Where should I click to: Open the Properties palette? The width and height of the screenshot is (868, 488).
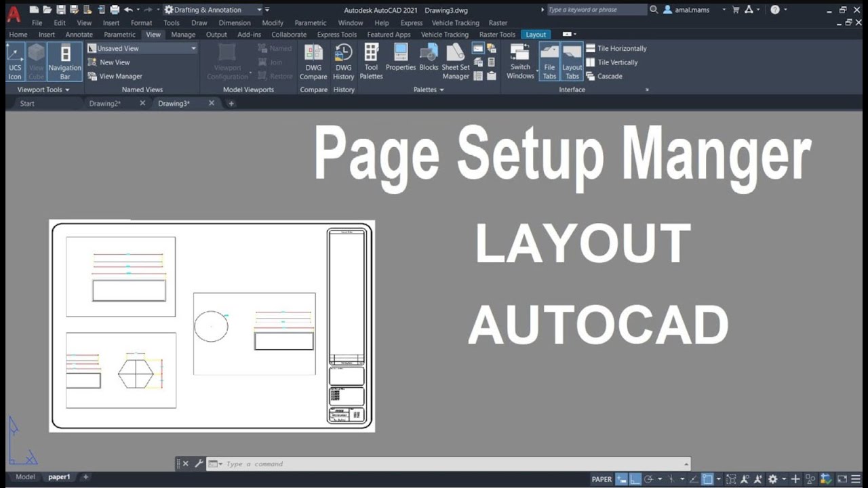tap(401, 58)
